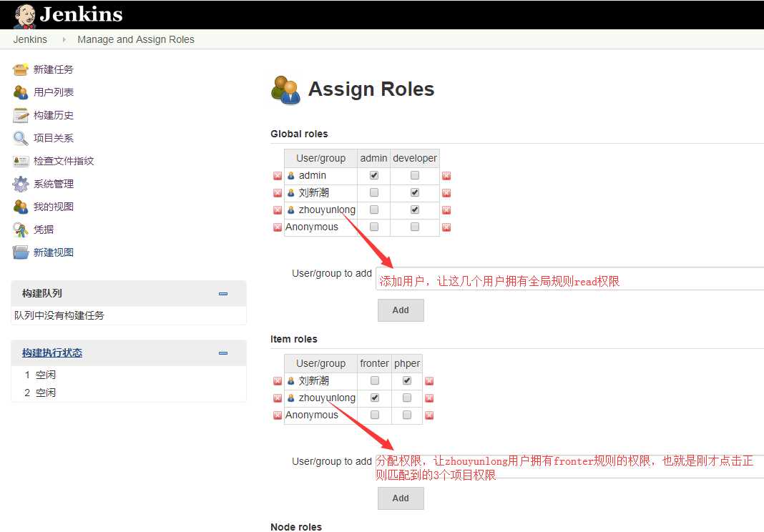
Task: Click right red X for Anonymous in Global roles
Action: [x=446, y=227]
